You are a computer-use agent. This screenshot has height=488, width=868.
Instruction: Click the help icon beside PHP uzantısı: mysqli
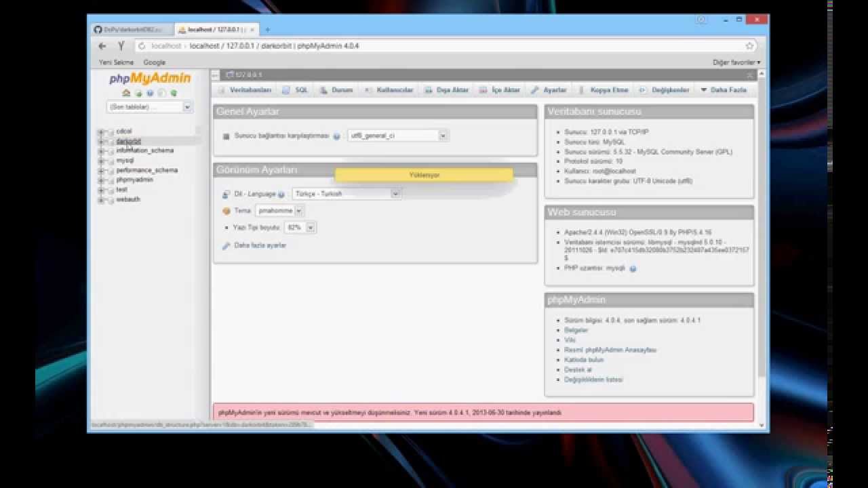pyautogui.click(x=633, y=268)
